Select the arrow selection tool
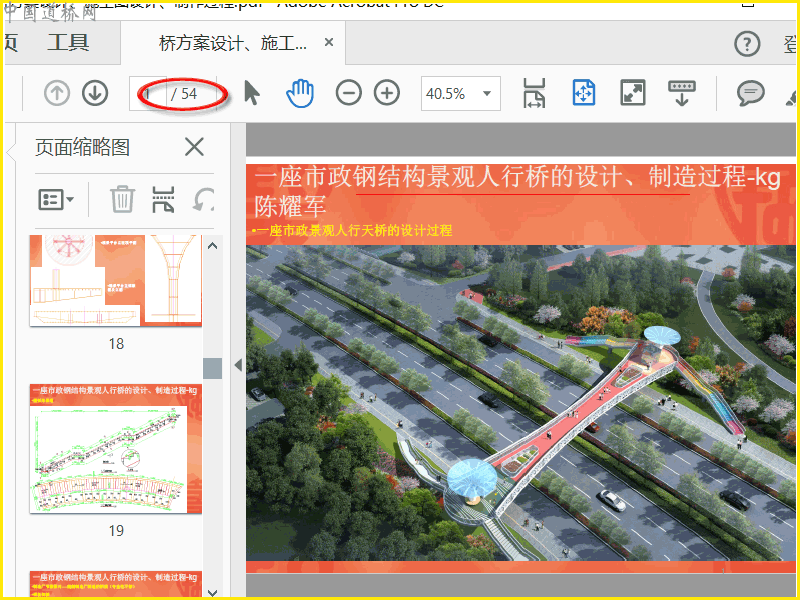The image size is (800, 600). pos(251,93)
